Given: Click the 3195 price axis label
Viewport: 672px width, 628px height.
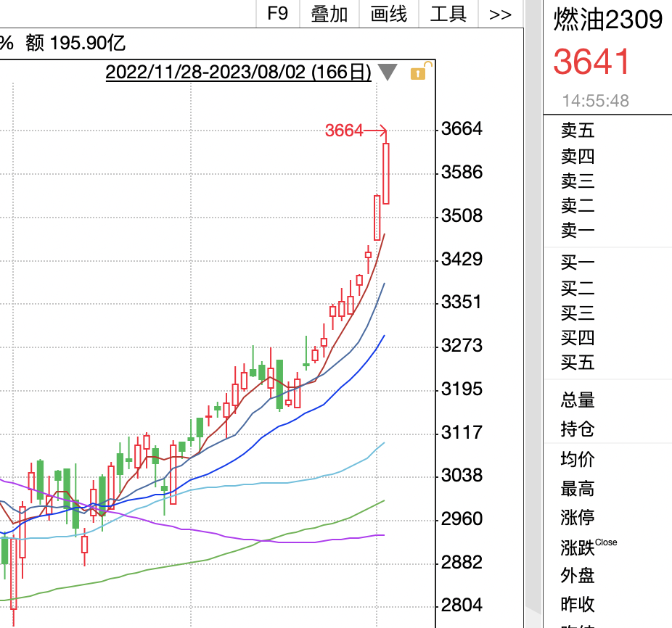Looking at the screenshot, I should pos(462,389).
